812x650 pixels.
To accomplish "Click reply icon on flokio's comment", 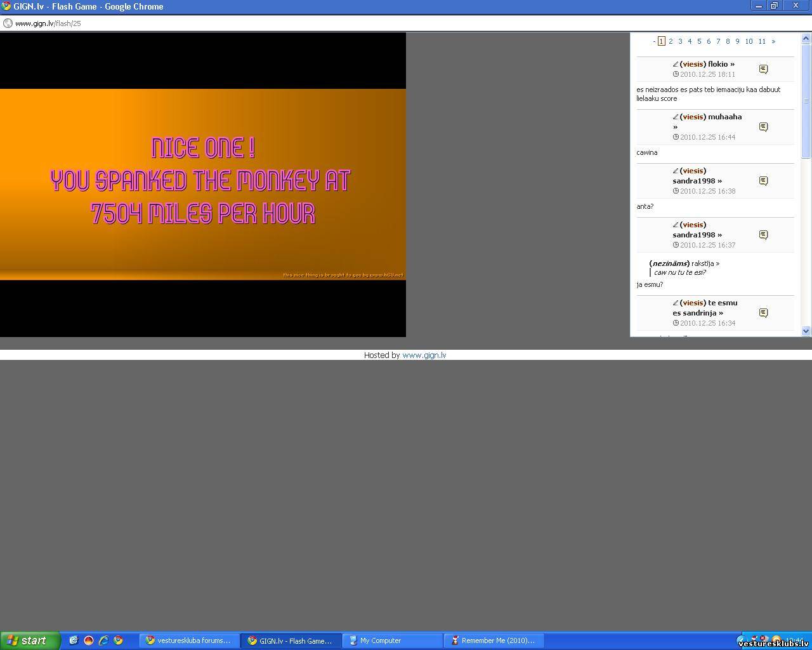I will click(763, 69).
